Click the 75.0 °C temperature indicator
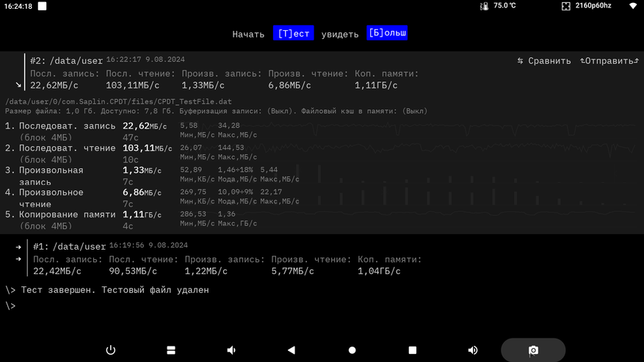The image size is (644, 362). click(x=498, y=6)
